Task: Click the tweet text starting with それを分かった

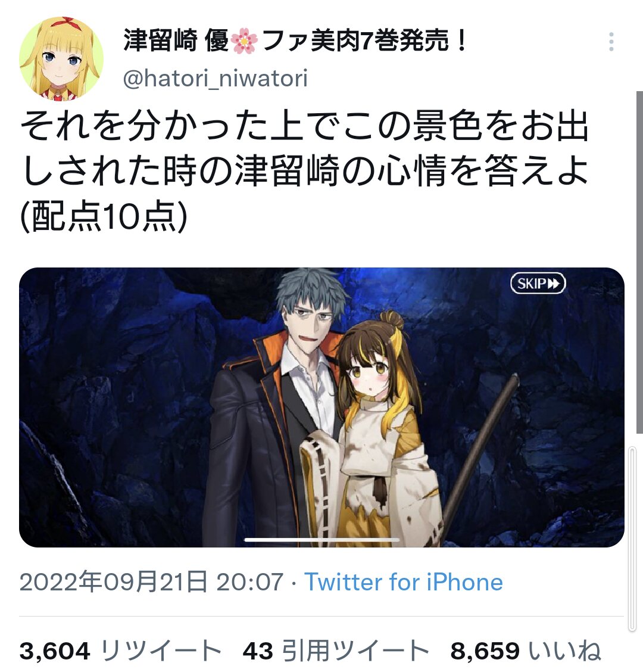Action: click(x=304, y=148)
